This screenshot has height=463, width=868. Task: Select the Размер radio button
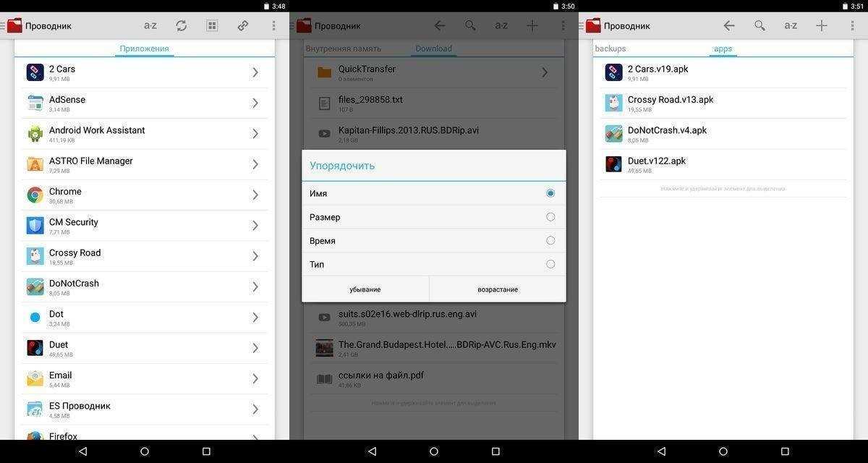tap(550, 217)
